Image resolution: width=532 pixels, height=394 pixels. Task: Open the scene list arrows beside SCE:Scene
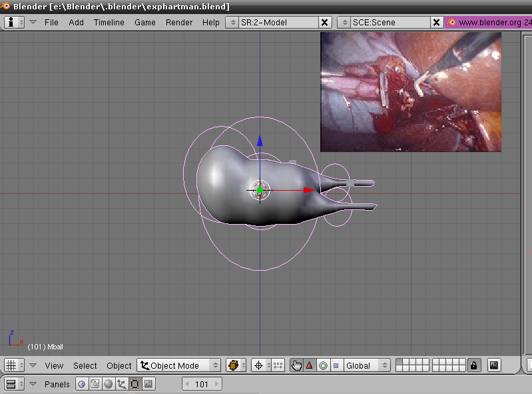pos(344,23)
